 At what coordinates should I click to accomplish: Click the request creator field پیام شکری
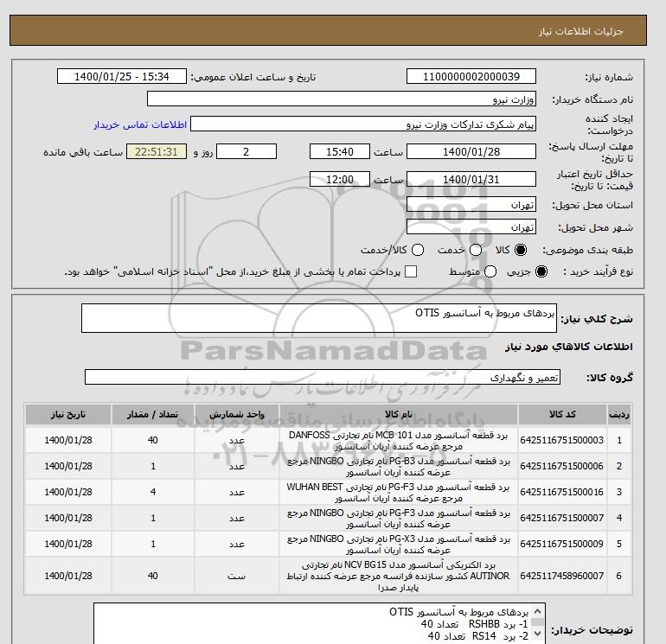363,124
